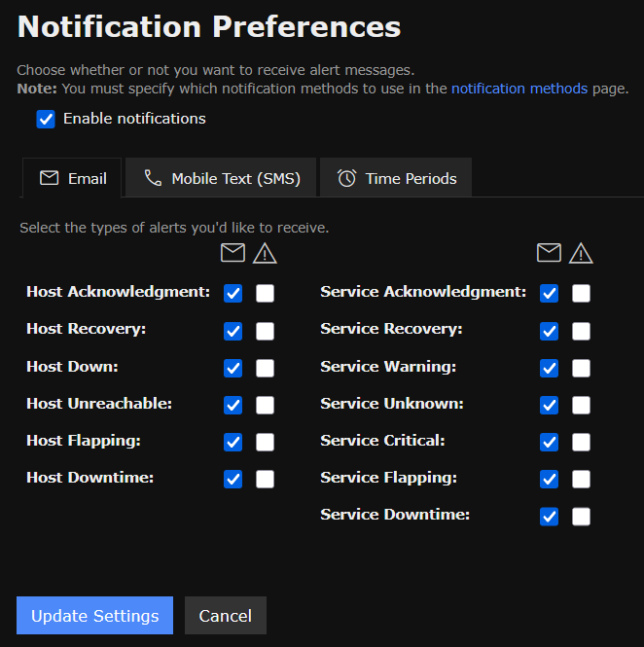Open the notification methods link
This screenshot has height=647, width=644.
519,89
